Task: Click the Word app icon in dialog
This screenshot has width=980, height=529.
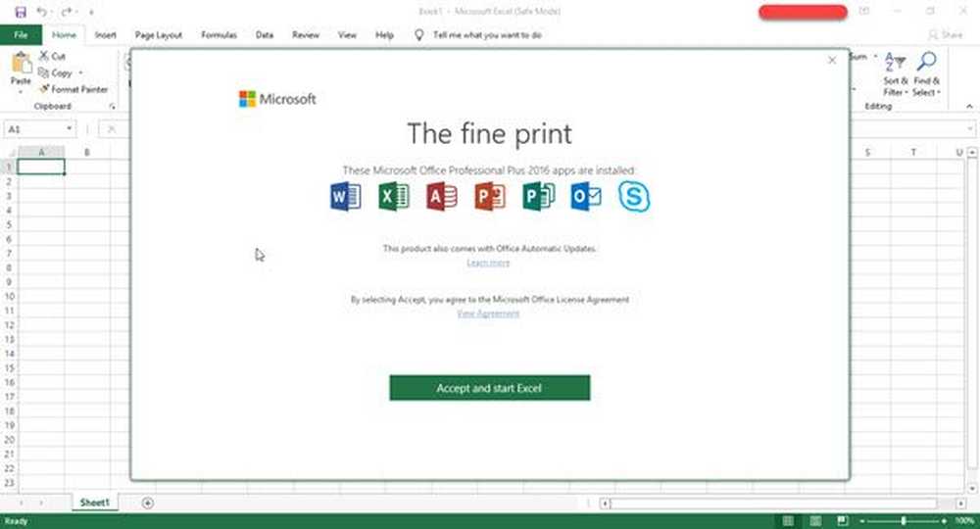Action: click(x=346, y=197)
